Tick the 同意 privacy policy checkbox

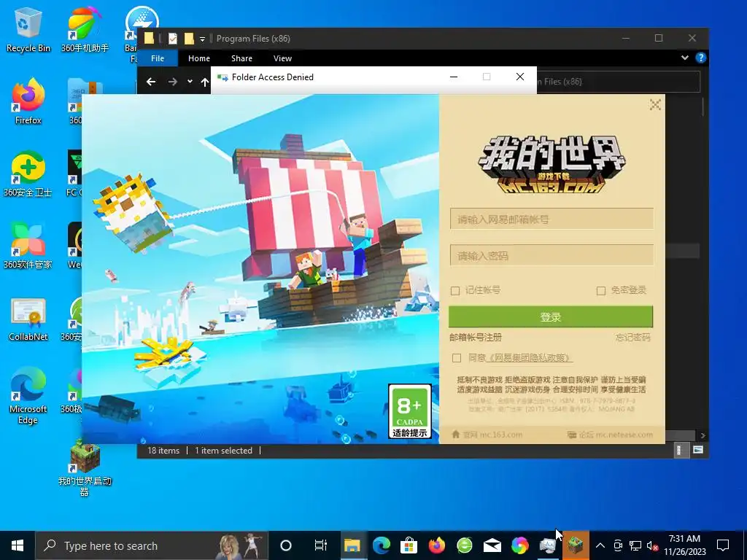pyautogui.click(x=457, y=357)
